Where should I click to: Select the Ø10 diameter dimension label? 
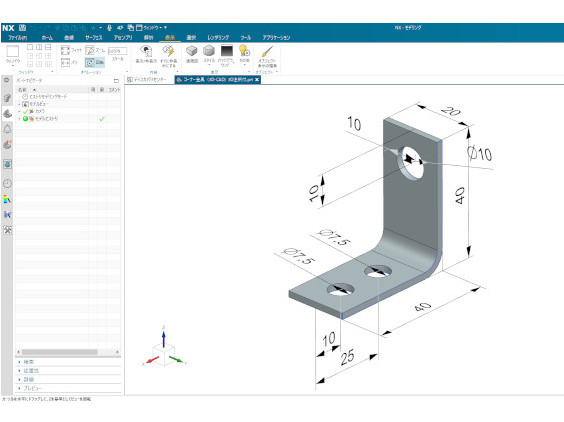pos(480,154)
